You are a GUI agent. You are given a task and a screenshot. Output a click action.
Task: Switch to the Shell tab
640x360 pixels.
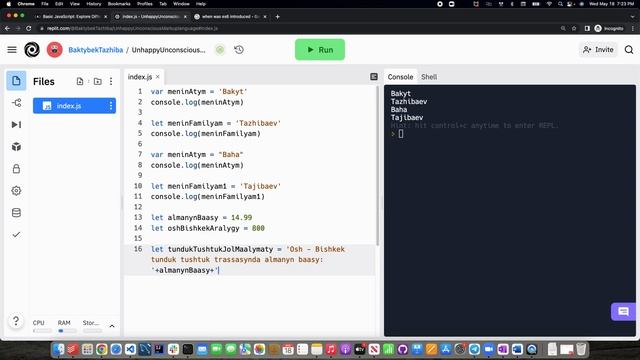click(429, 77)
